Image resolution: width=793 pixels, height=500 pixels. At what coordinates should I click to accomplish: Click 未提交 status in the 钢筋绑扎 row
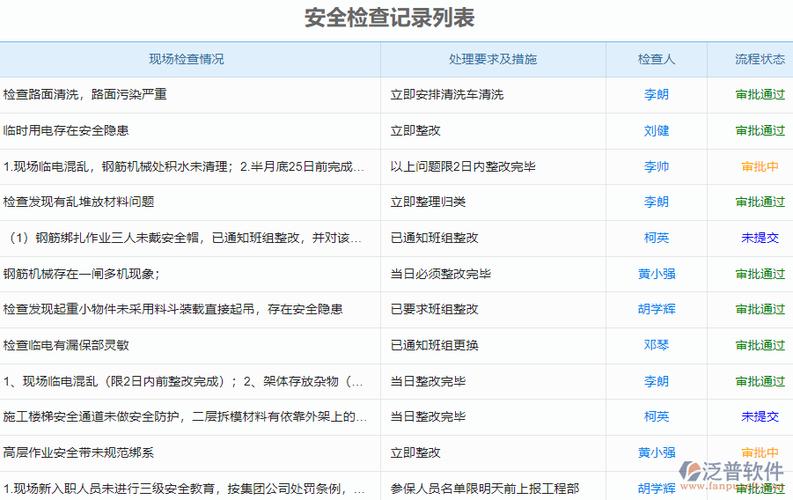coord(760,238)
